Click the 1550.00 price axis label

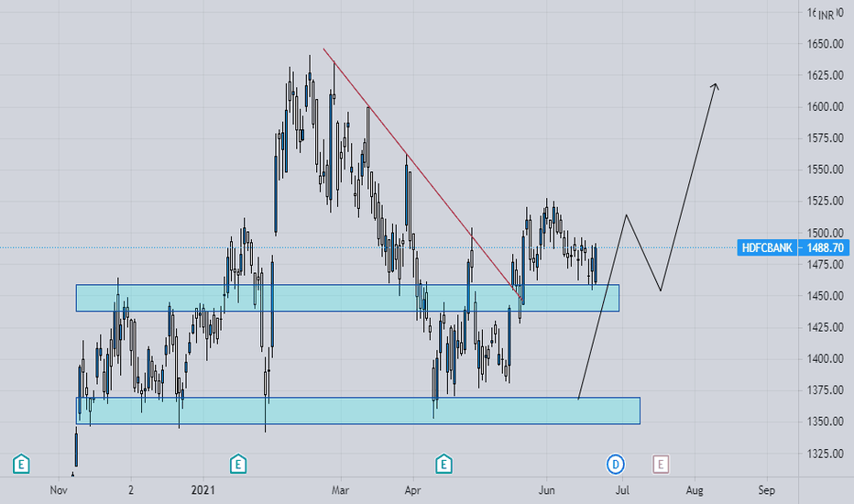825,170
